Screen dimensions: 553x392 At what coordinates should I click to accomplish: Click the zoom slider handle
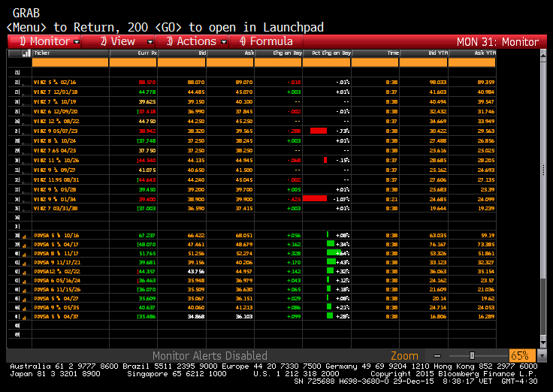click(x=472, y=355)
